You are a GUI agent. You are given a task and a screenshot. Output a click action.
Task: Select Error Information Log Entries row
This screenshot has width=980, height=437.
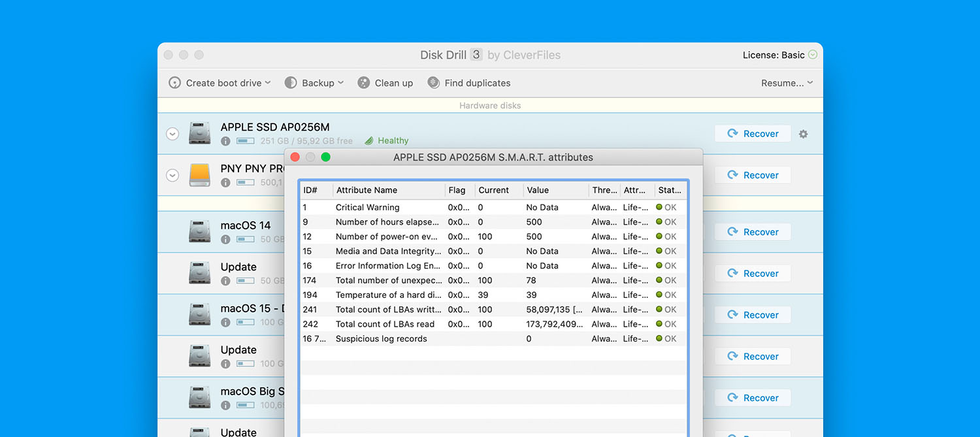(x=493, y=266)
